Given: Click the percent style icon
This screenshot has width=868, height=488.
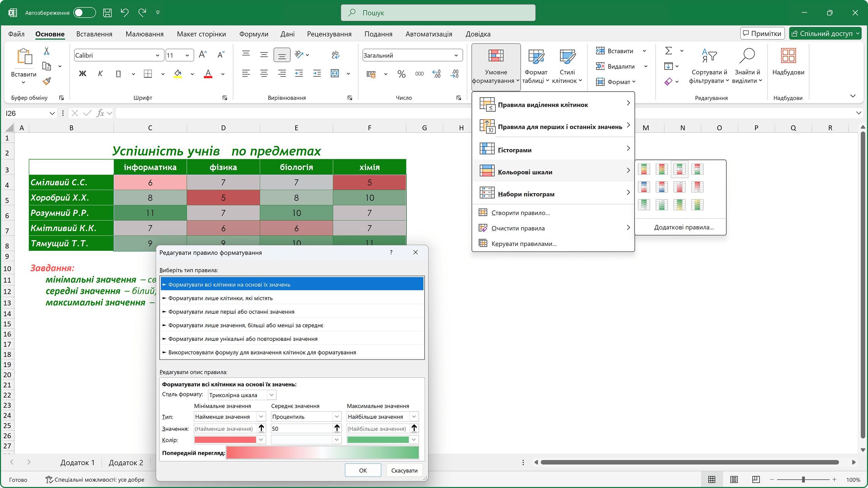Looking at the screenshot, I should pos(401,74).
